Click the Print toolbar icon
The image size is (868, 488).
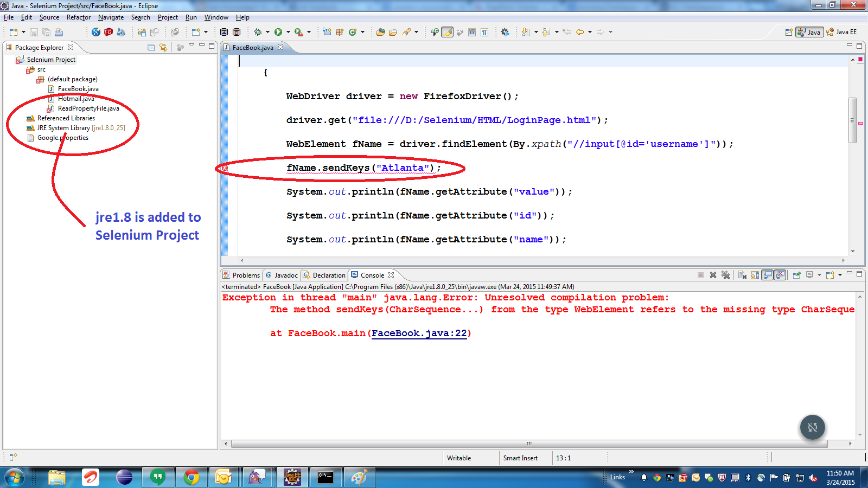click(x=59, y=32)
